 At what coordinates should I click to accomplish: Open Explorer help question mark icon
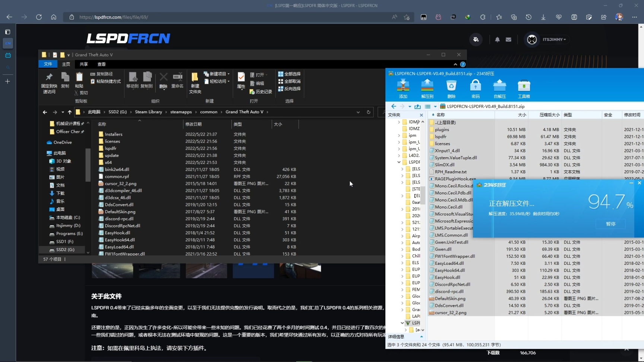pyautogui.click(x=463, y=64)
